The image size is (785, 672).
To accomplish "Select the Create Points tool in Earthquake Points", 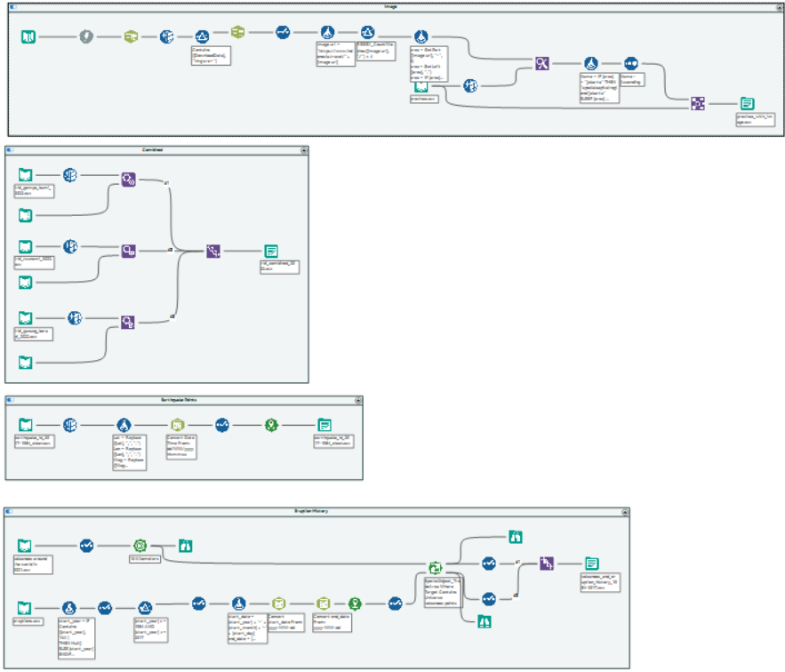I will pos(271,425).
